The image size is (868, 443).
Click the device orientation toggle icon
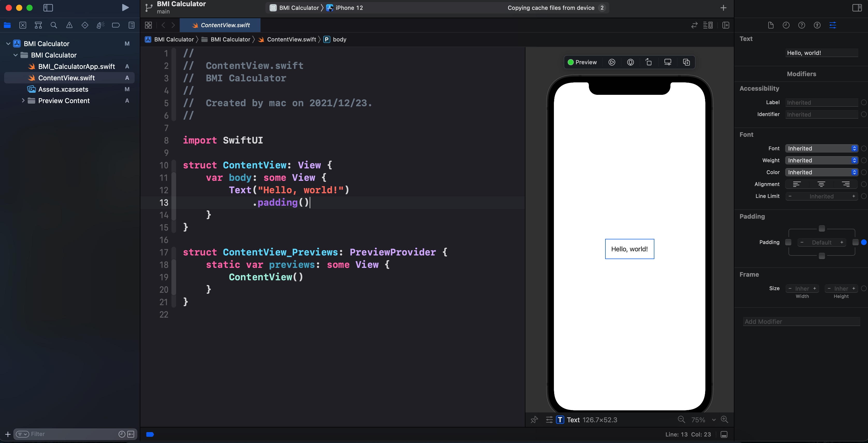pyautogui.click(x=648, y=62)
